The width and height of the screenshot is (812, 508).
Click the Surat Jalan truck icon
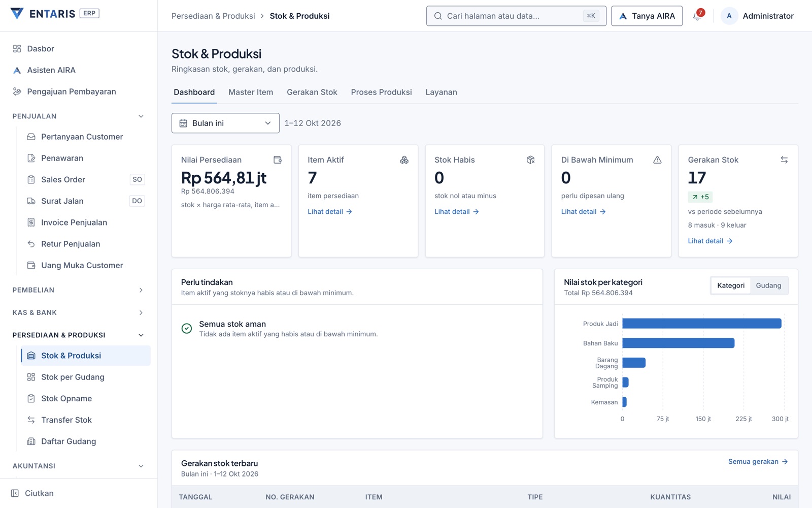[x=31, y=201]
